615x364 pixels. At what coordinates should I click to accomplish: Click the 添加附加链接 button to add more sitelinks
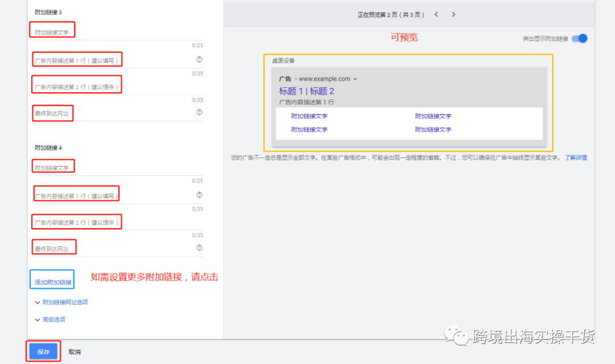pyautogui.click(x=52, y=279)
